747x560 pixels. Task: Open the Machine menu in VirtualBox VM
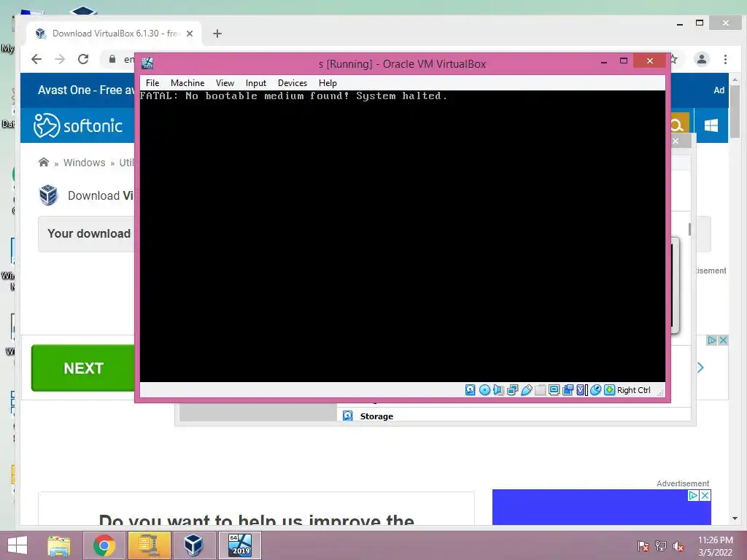[187, 83]
